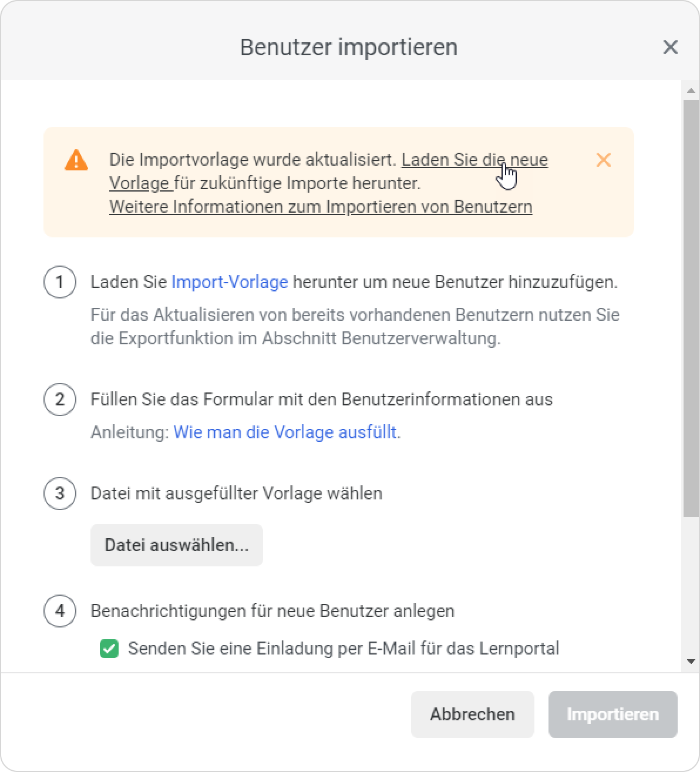Uncheck the email invitation checkbox

click(109, 649)
